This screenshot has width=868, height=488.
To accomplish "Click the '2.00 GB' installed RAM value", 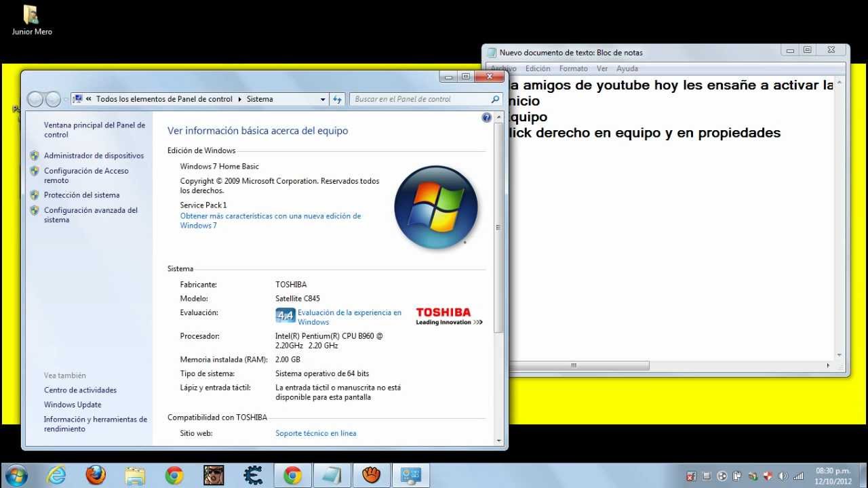I will 288,359.
